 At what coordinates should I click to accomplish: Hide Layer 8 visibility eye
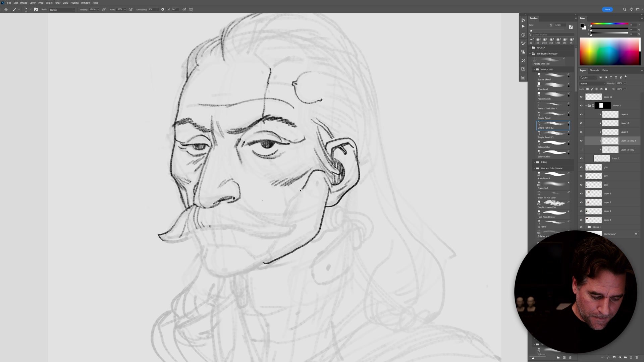(581, 114)
